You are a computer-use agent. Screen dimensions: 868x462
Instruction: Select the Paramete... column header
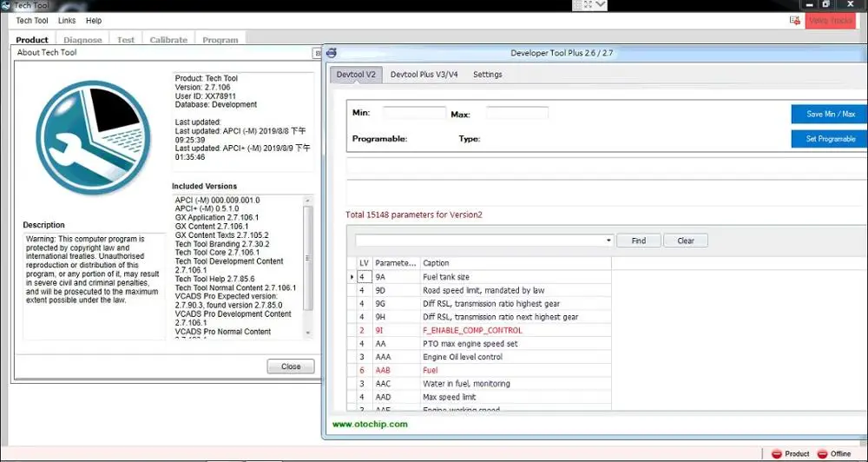click(395, 263)
